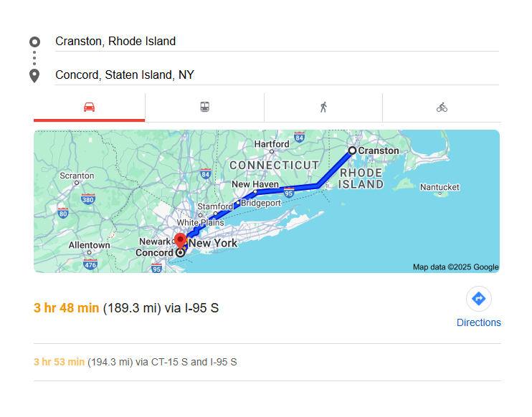Choose the alternate CT-15 S route option

pyautogui.click(x=136, y=362)
